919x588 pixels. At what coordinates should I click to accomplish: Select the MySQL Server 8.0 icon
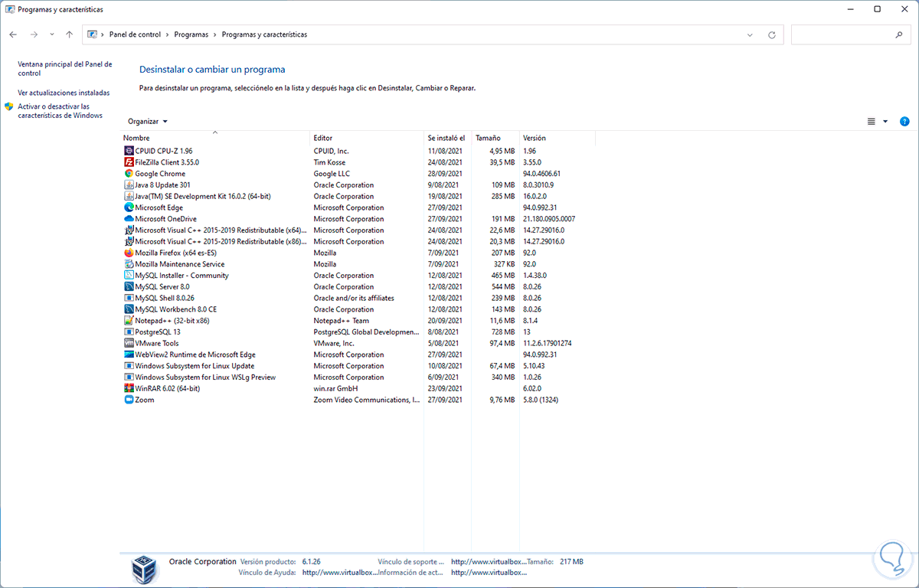point(129,286)
